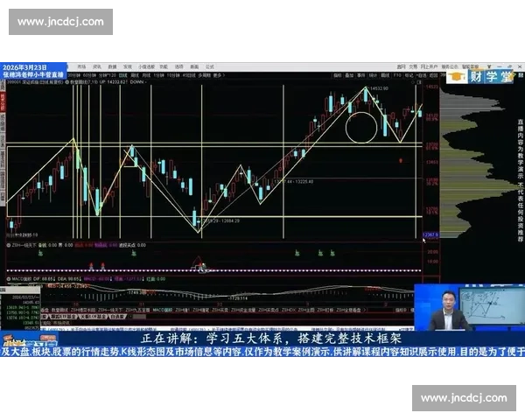This screenshot has width=525, height=420.
Task: Click the ZSH一统天下 indicator settings circle icon
Action: 9,245
